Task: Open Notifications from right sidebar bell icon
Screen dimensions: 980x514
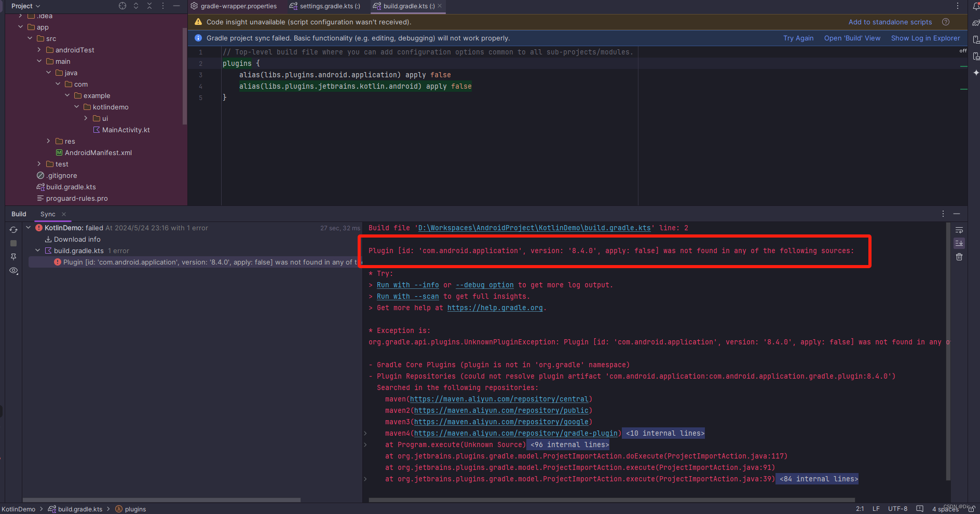Action: (x=976, y=6)
